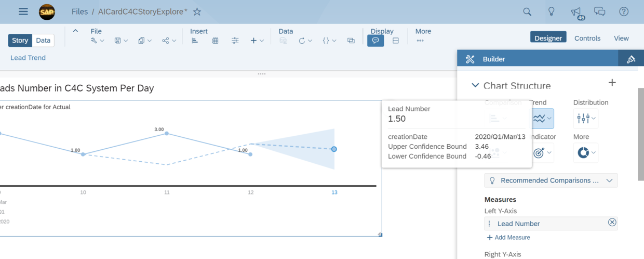Remove Lead Number measure with X icon
The width and height of the screenshot is (644, 259).
tap(612, 223)
